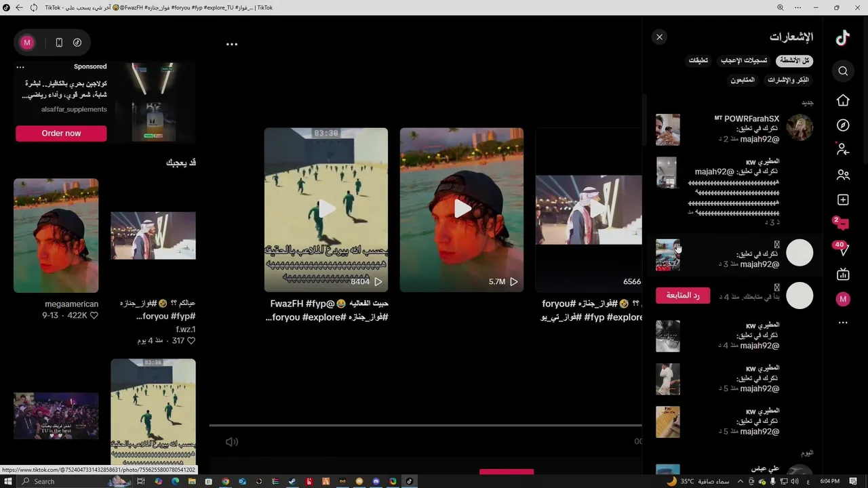Like the megaamerican video heart 422K
Image resolution: width=868 pixels, height=488 pixels.
(x=94, y=315)
